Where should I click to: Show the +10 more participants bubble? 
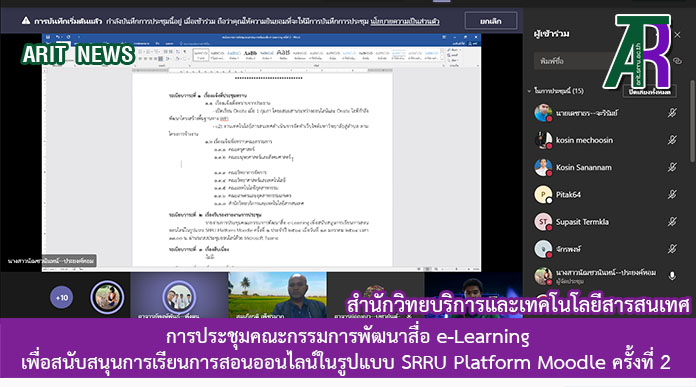[x=62, y=297]
